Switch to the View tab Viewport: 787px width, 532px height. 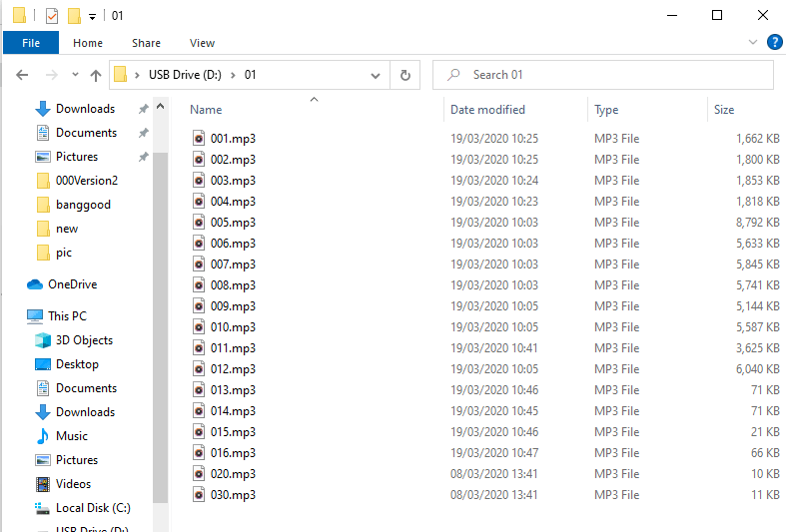click(x=202, y=43)
